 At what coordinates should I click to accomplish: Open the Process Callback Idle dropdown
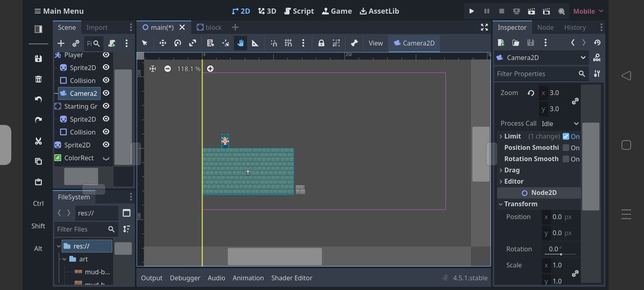[559, 124]
